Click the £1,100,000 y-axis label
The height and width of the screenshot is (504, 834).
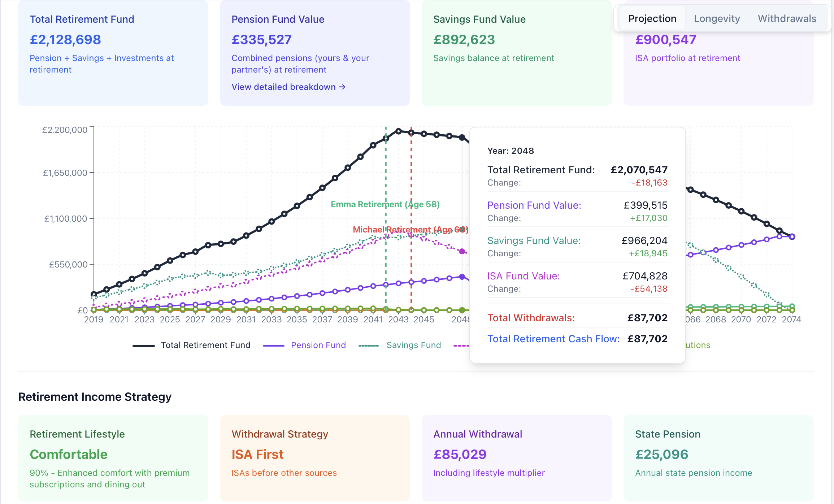tap(66, 219)
